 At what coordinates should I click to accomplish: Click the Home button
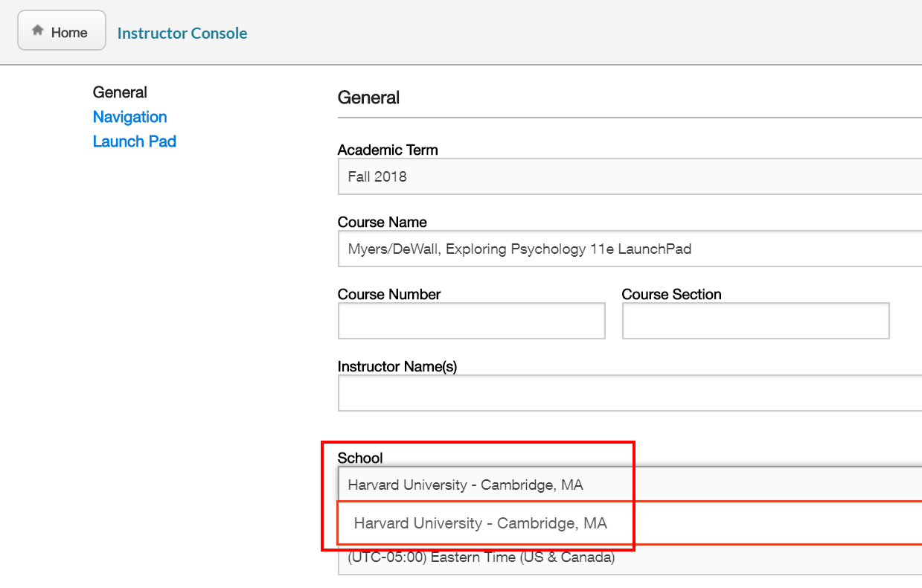click(61, 30)
